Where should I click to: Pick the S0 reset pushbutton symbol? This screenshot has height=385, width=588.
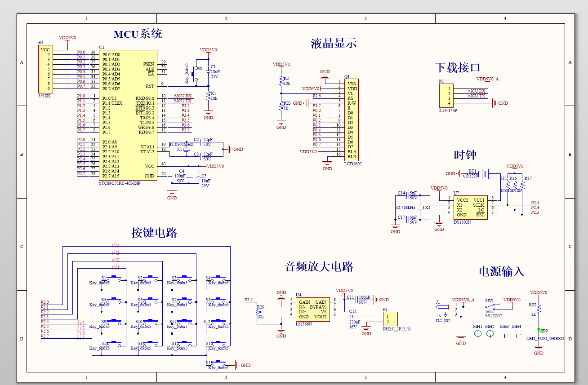click(194, 74)
